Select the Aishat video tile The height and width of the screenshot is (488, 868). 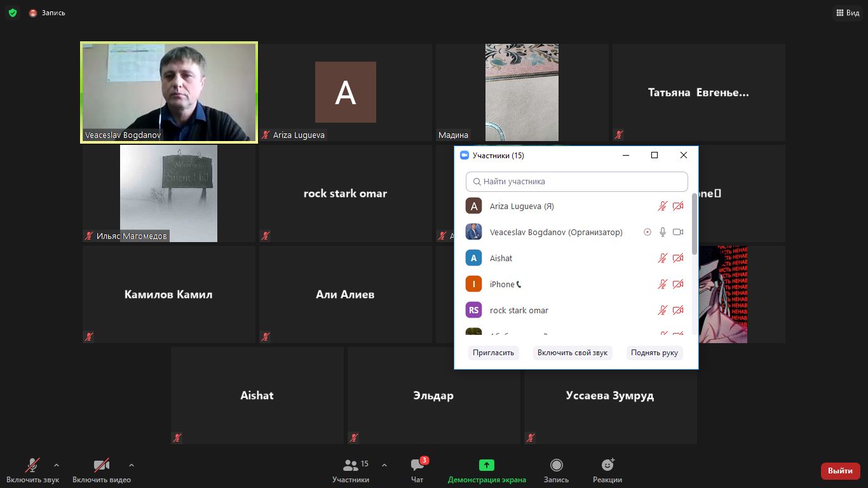point(257,395)
